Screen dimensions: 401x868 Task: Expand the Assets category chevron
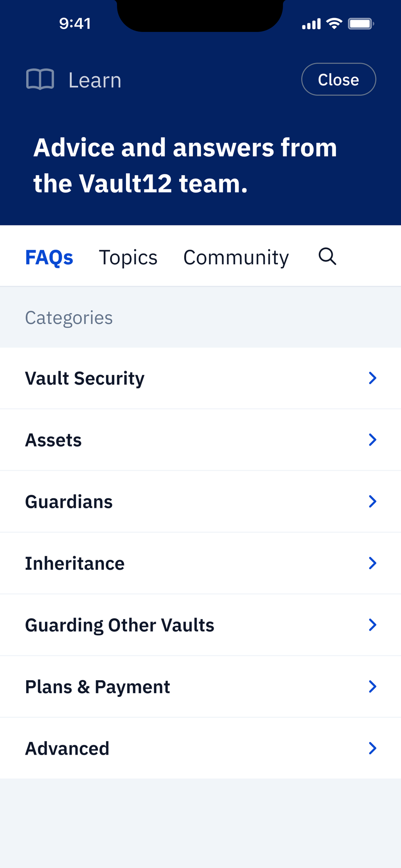click(372, 440)
